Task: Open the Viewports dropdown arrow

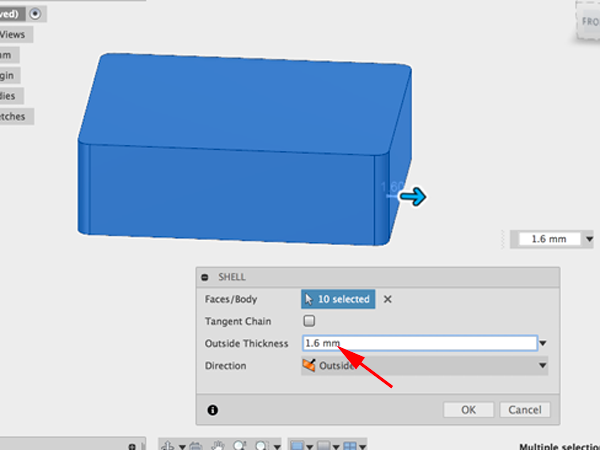Action: click(x=362, y=447)
